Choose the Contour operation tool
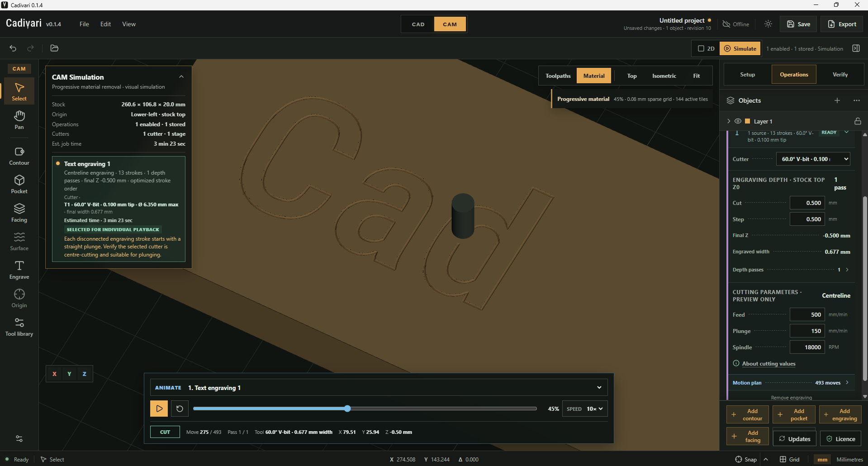 point(19,156)
